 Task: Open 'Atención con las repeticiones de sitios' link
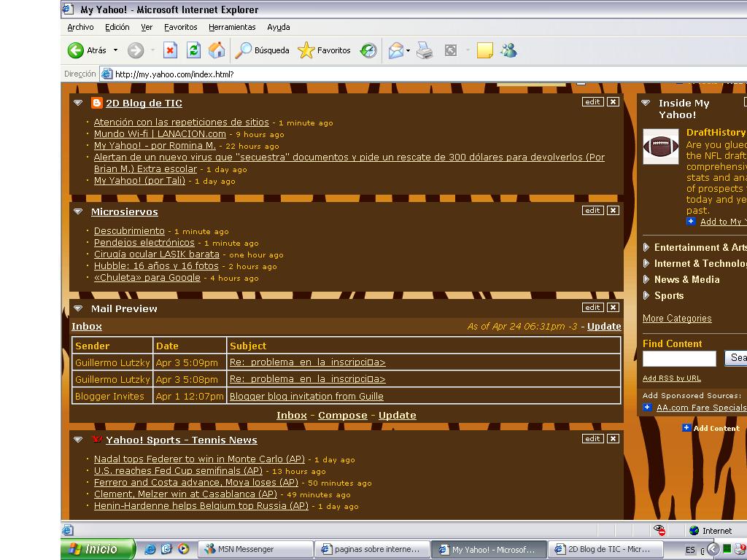click(x=182, y=122)
